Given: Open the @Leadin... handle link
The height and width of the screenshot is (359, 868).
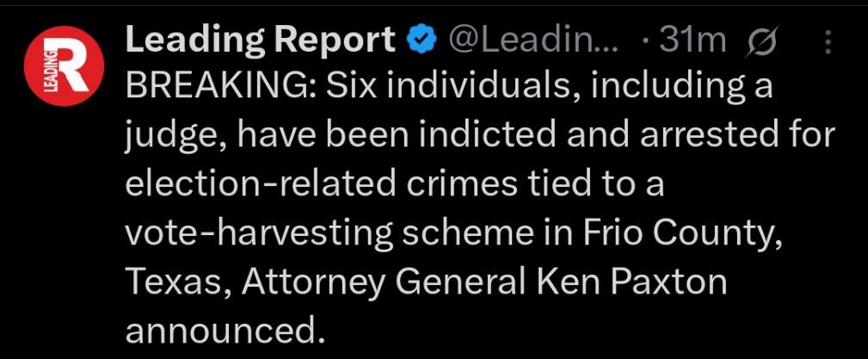Looking at the screenshot, I should click(536, 40).
